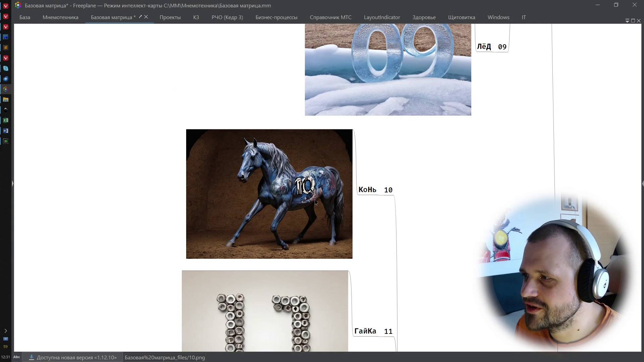Click the Skype icon in taskbar

pyautogui.click(x=5, y=68)
